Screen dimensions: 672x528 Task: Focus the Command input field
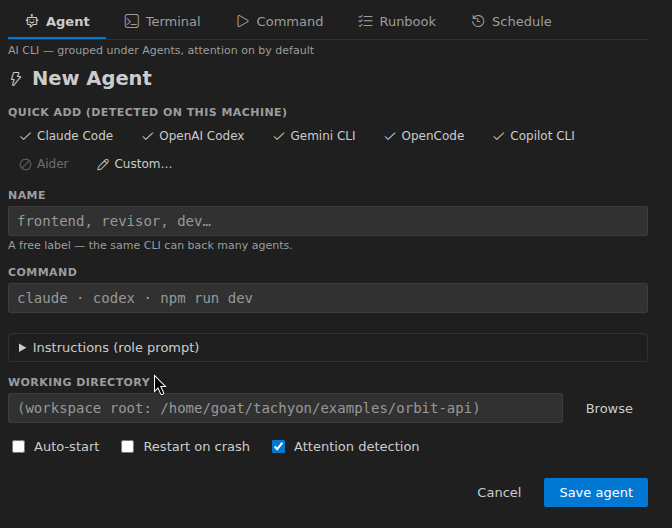(328, 298)
